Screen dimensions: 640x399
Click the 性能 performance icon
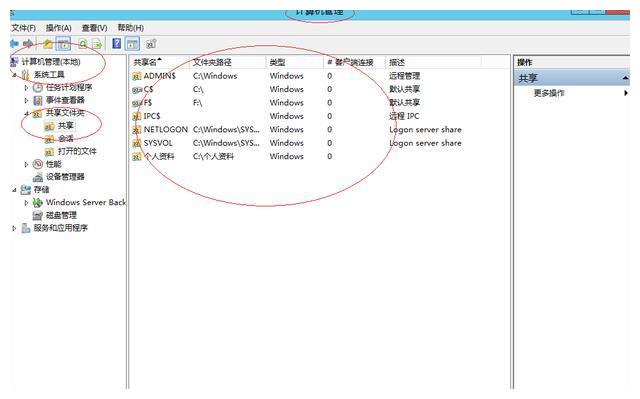38,164
